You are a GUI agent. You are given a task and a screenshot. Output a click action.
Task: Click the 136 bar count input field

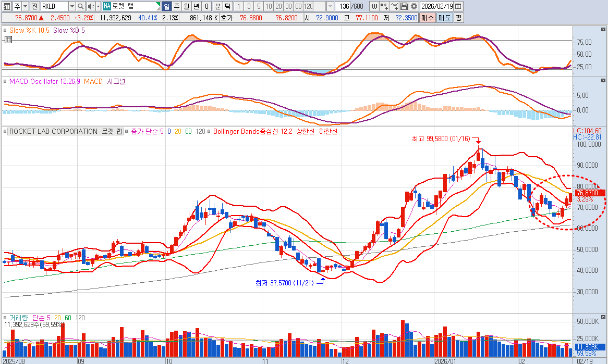point(343,6)
